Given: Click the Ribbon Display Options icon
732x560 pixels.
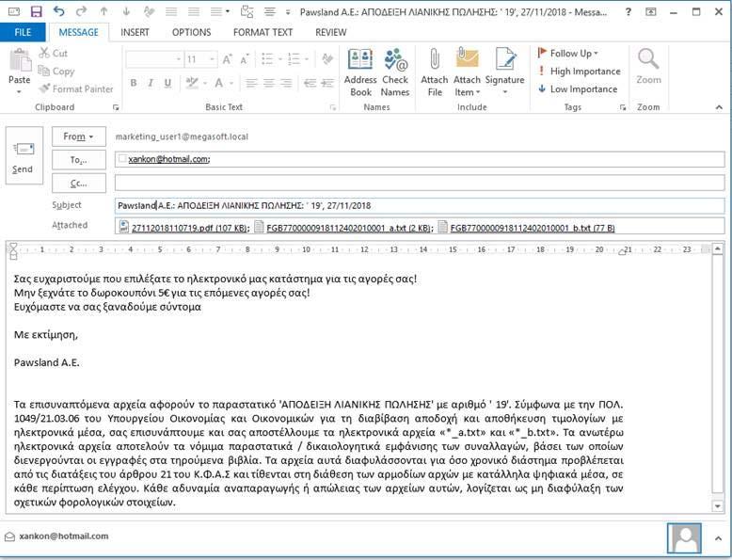Looking at the screenshot, I should (x=651, y=12).
